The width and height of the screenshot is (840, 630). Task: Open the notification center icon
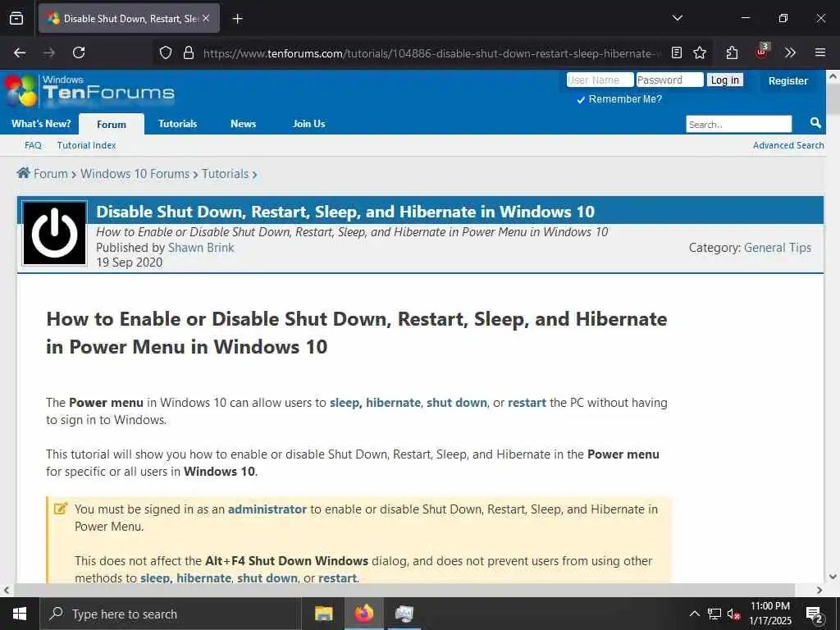point(814,614)
